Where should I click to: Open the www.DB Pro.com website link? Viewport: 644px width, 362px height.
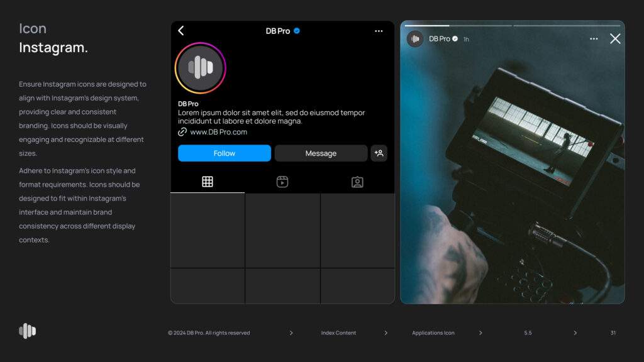(x=218, y=132)
